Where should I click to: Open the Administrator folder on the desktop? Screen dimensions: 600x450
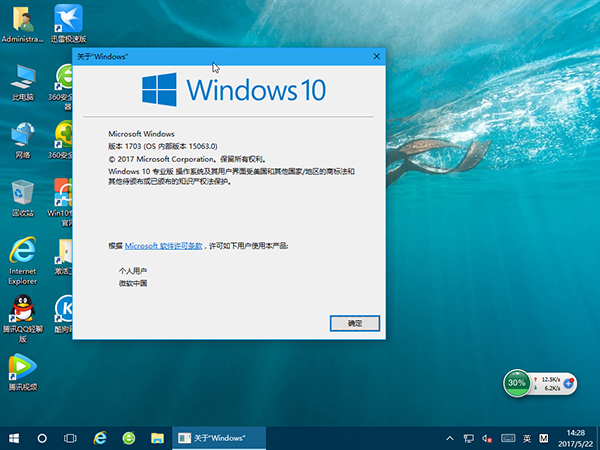coord(22,20)
